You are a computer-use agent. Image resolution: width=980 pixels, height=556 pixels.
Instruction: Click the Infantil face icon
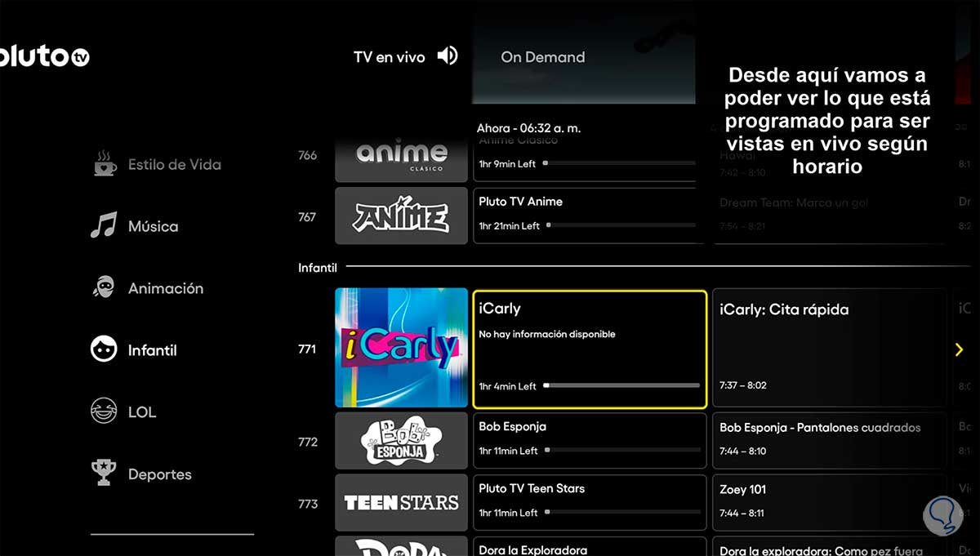pos(104,349)
